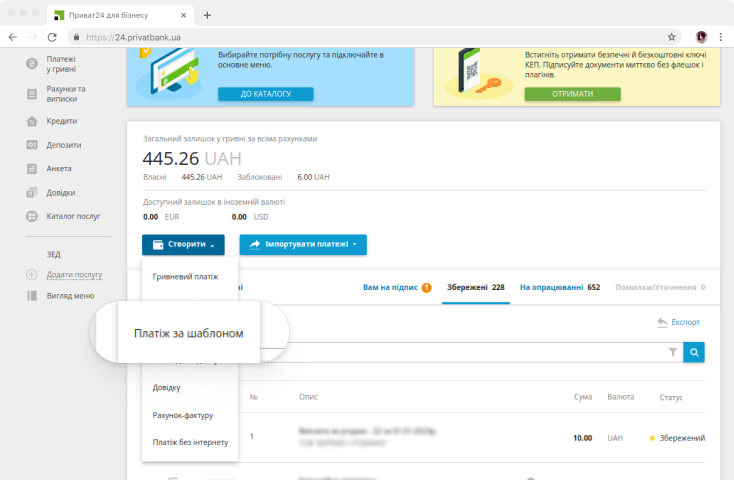Open the Імпортувати платежі dropdown
This screenshot has width=734, height=480.
[x=303, y=244]
